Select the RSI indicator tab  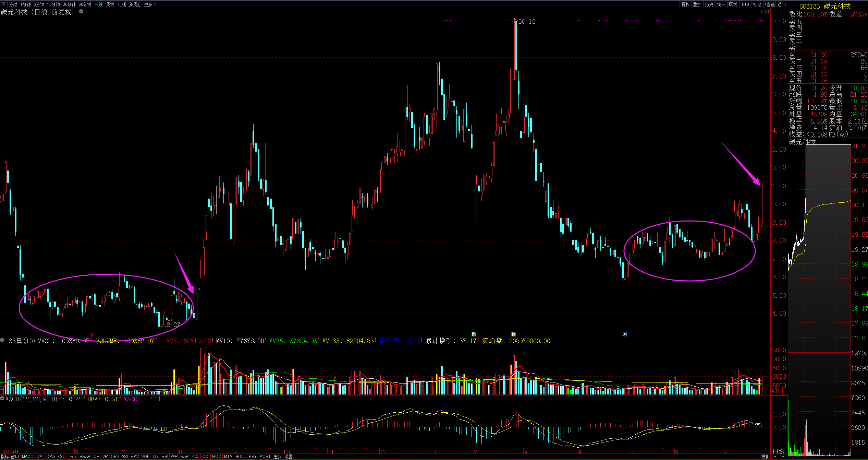pyautogui.click(x=165, y=457)
